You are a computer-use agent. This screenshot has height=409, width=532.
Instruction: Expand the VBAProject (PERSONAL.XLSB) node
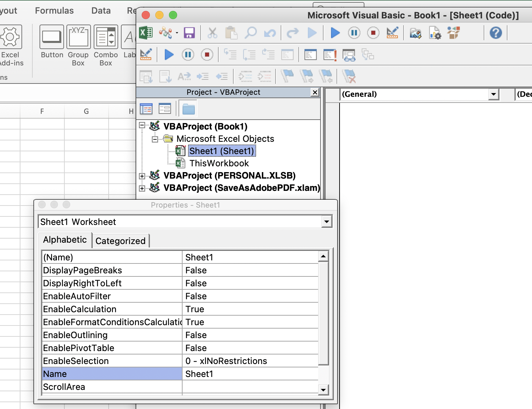coord(142,176)
